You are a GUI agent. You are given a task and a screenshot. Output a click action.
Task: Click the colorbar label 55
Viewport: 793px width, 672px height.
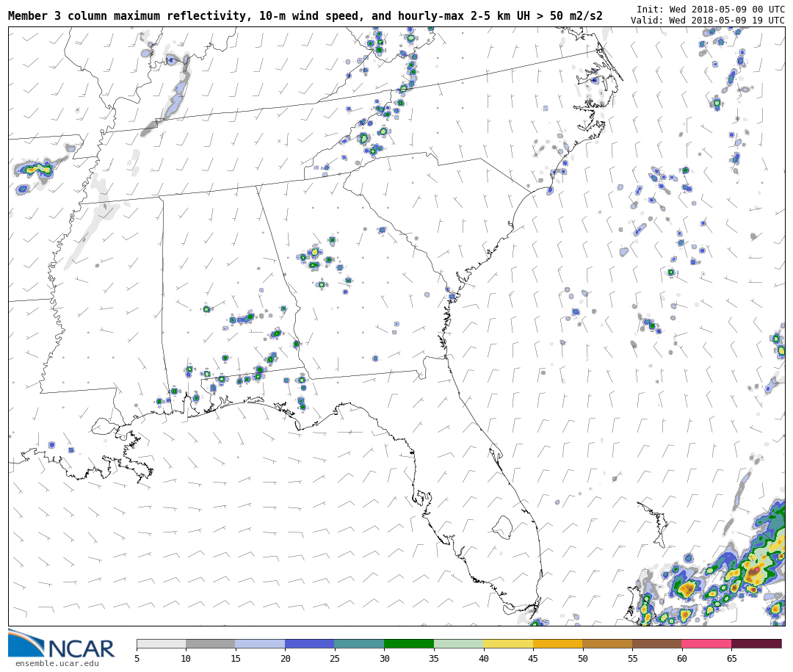pyautogui.click(x=632, y=658)
